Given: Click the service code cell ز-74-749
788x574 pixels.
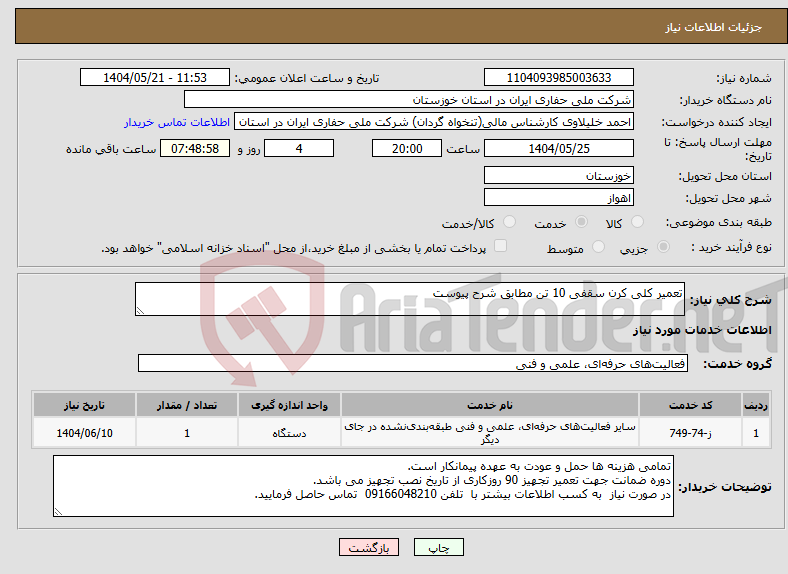Looking at the screenshot, I should pyautogui.click(x=691, y=433).
